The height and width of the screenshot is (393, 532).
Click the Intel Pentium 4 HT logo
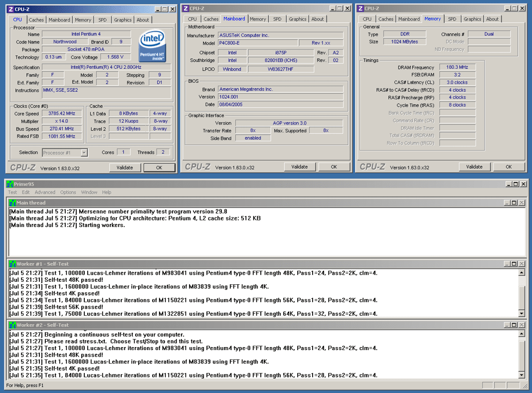(x=153, y=46)
